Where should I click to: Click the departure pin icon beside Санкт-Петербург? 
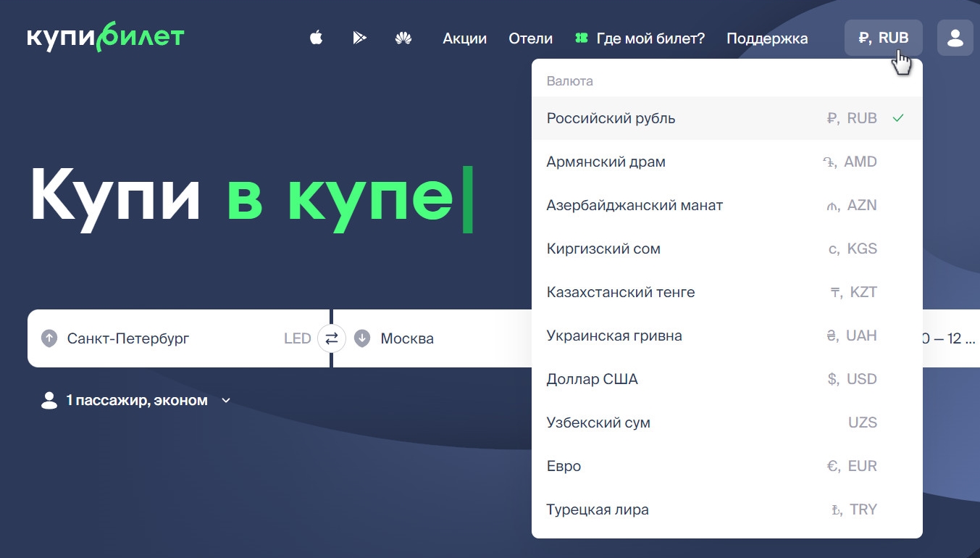pos(49,338)
